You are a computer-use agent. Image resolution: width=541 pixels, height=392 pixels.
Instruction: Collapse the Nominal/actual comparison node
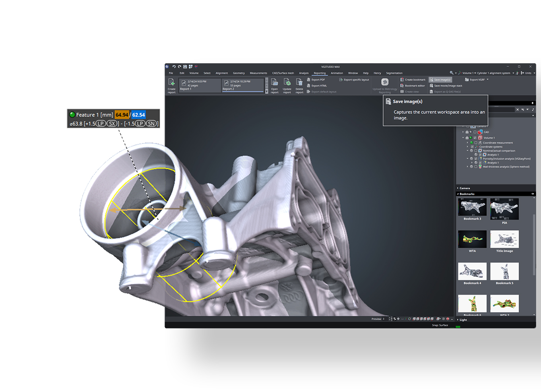point(467,151)
